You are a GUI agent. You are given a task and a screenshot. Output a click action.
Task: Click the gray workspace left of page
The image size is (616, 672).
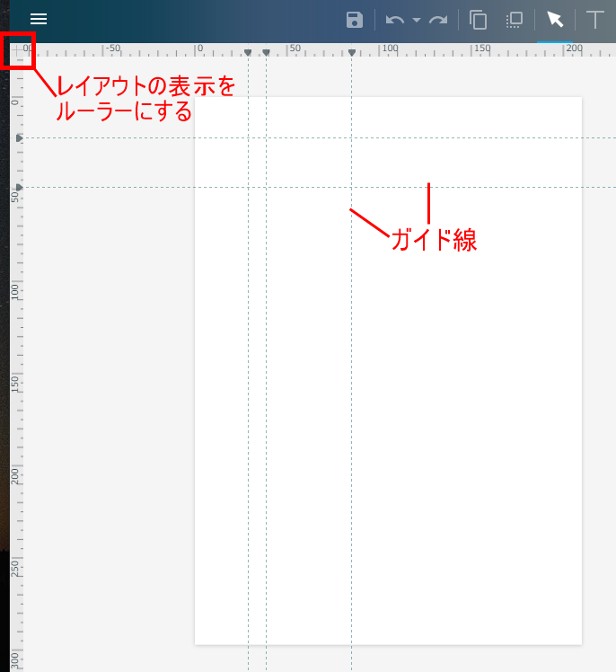pos(108,359)
